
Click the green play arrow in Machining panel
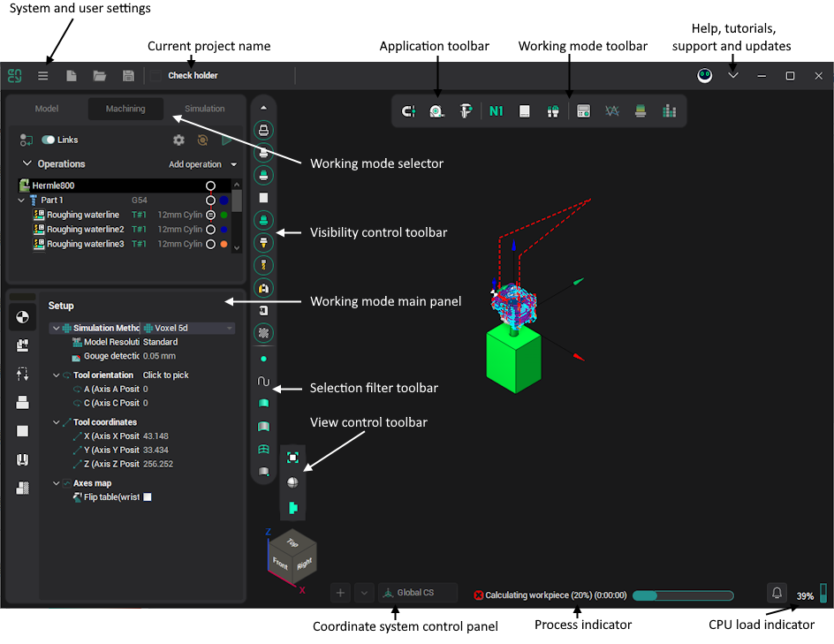227,140
